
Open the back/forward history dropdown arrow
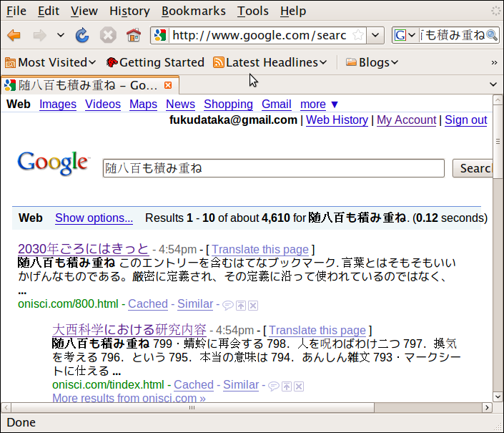point(61,35)
